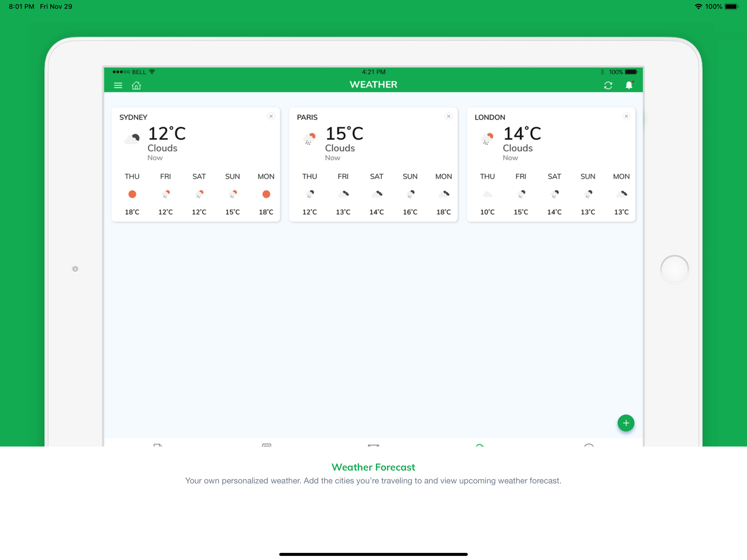
Task: Tap London Monday cloud icon
Action: click(x=621, y=194)
